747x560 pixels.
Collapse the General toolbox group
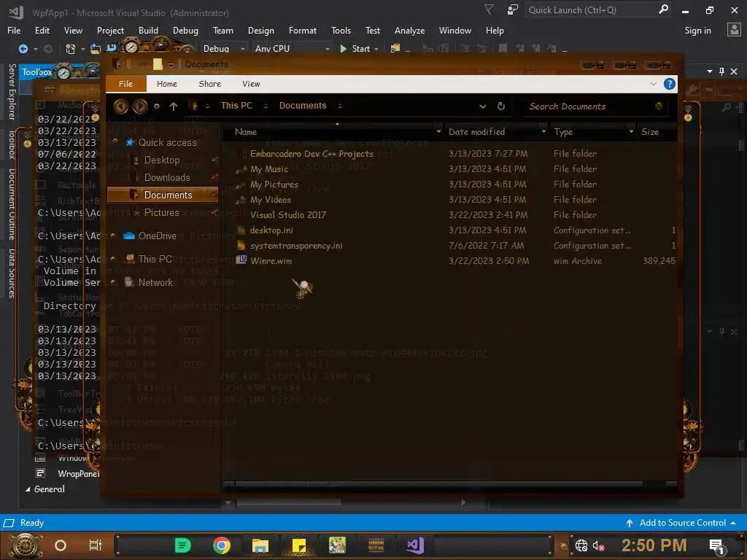point(28,489)
